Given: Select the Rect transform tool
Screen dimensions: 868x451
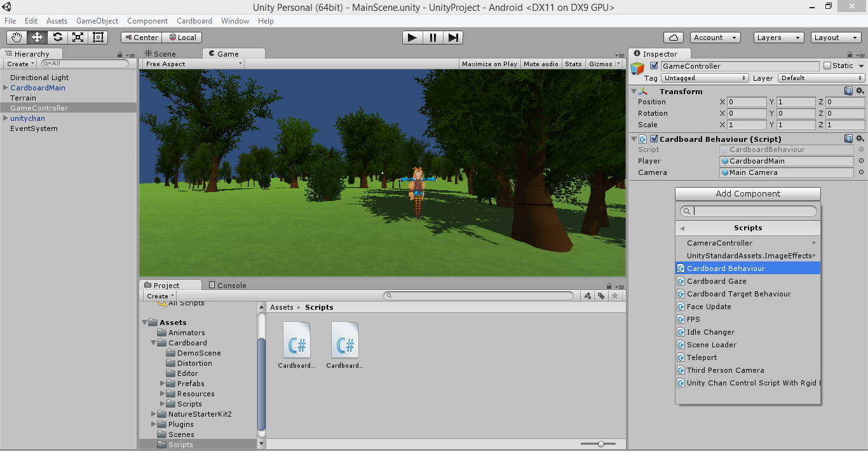Looking at the screenshot, I should tap(98, 38).
